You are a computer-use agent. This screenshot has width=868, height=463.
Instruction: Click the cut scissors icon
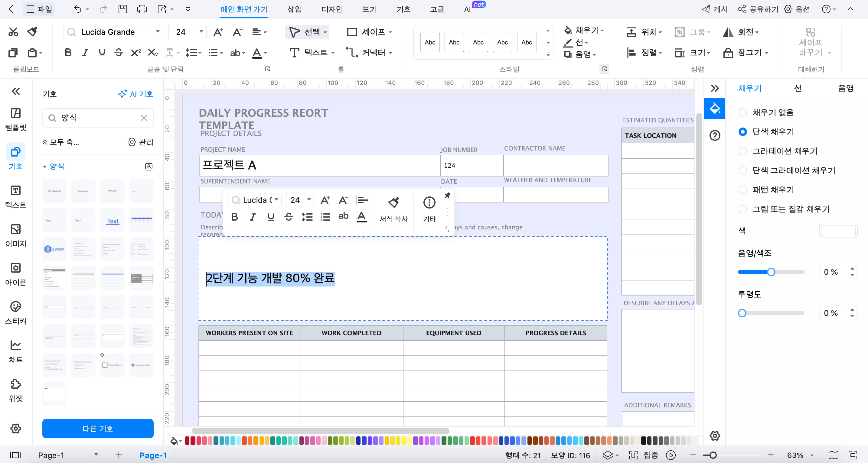click(x=13, y=32)
